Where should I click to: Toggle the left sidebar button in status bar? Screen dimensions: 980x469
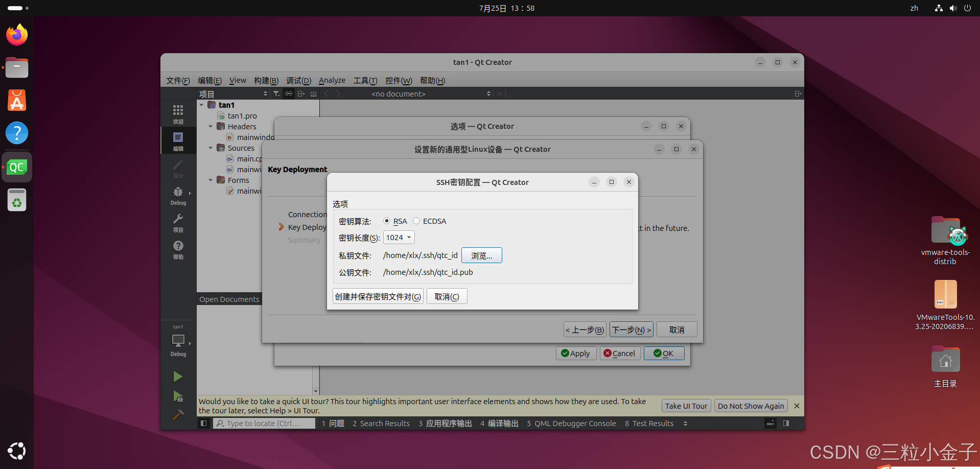203,423
